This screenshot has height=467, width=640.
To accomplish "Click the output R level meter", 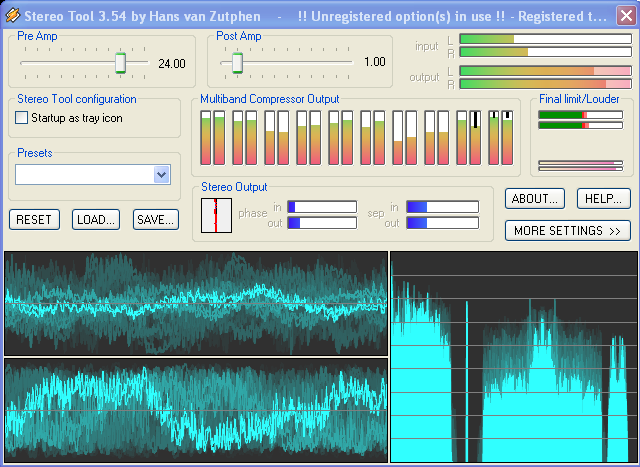I will pos(546,84).
